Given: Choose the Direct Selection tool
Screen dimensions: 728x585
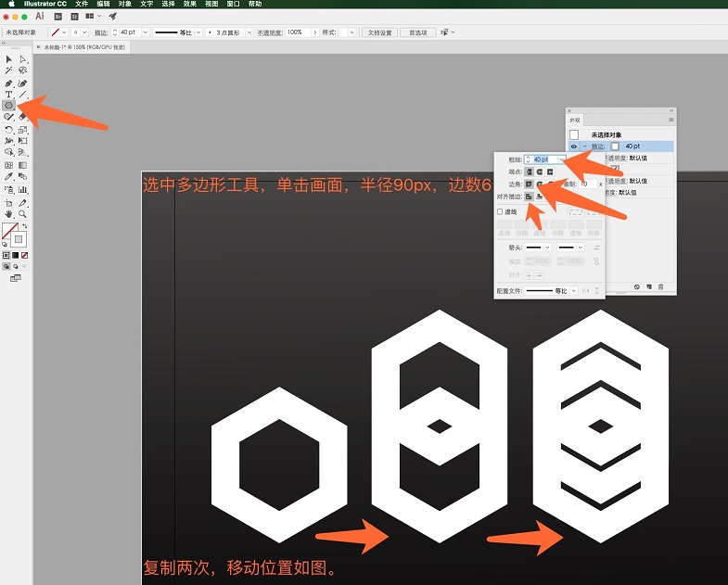Looking at the screenshot, I should 22,59.
